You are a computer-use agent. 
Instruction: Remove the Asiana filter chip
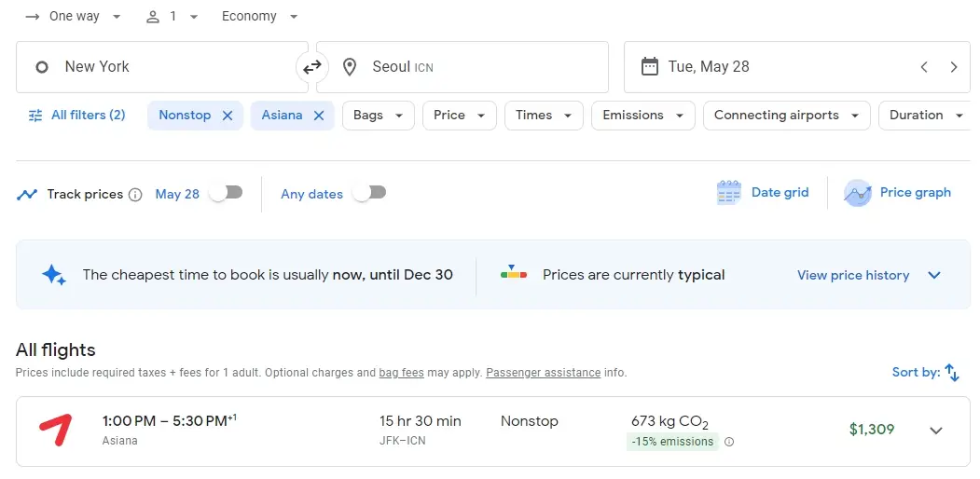(318, 116)
